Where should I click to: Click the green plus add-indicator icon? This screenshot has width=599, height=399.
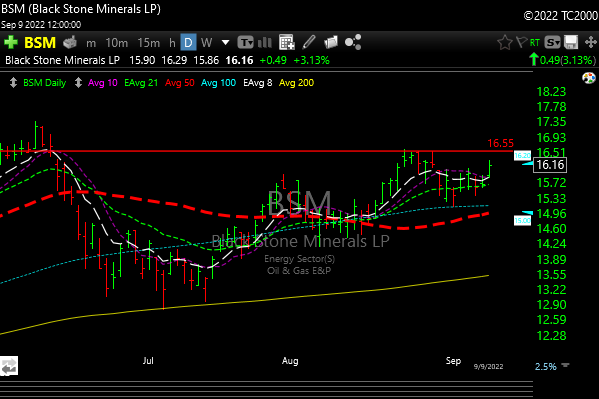point(11,42)
